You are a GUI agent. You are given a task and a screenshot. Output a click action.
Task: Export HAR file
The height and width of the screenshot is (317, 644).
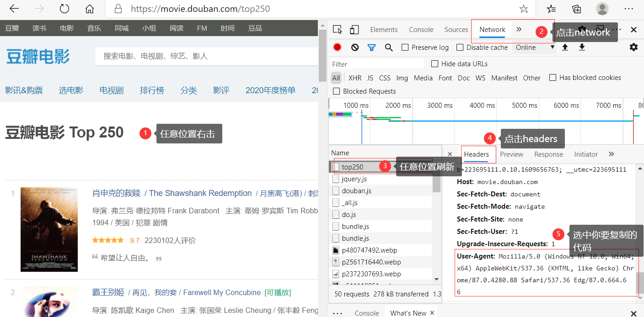[582, 47]
